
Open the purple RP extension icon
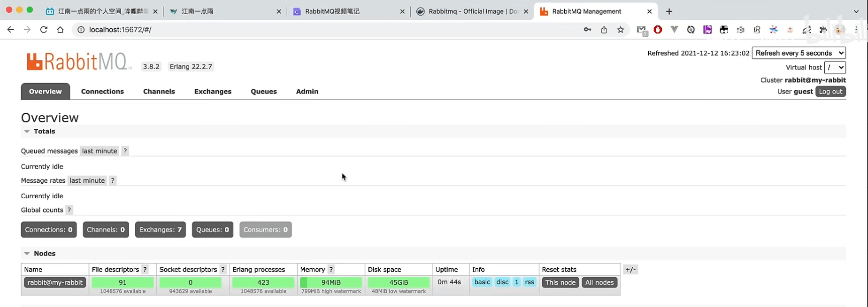click(x=708, y=30)
